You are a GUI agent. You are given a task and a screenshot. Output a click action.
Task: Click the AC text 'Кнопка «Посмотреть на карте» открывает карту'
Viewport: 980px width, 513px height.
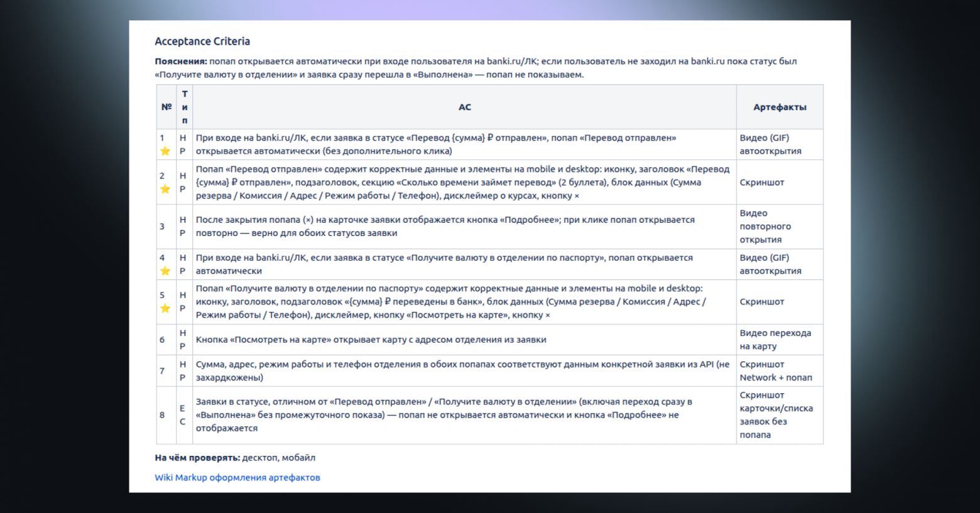click(371, 340)
